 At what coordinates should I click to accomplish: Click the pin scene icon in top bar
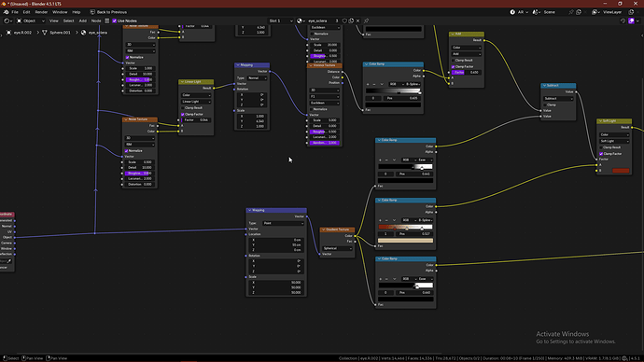[x=571, y=12]
